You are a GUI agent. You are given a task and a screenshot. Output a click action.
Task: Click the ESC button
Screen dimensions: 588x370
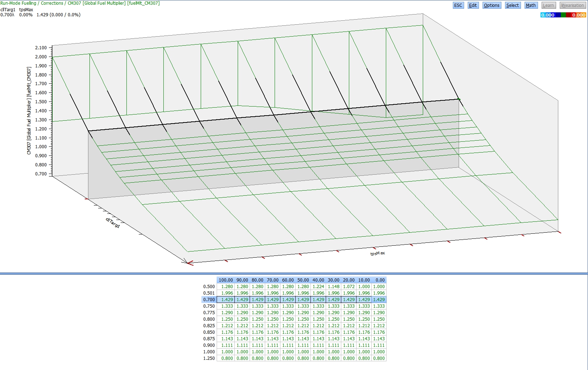click(x=458, y=5)
